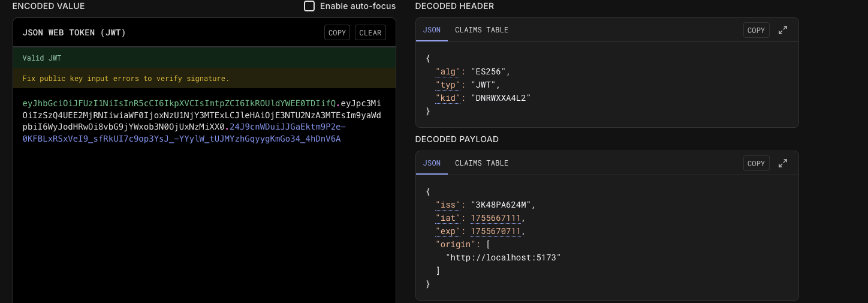Copy the encoded JWT token
The height and width of the screenshot is (303, 868).
coord(337,33)
